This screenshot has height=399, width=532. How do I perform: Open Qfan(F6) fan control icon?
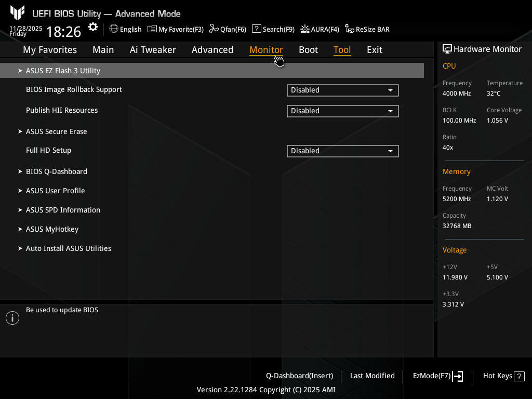tap(214, 29)
